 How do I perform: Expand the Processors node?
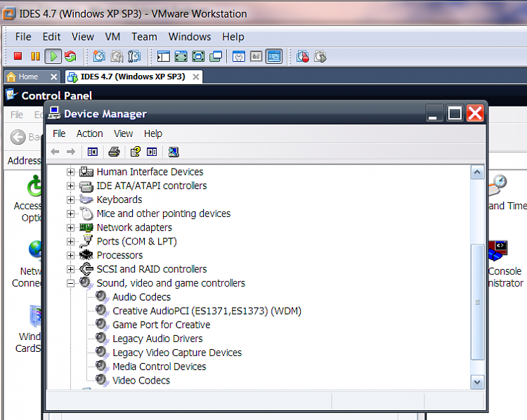point(70,256)
